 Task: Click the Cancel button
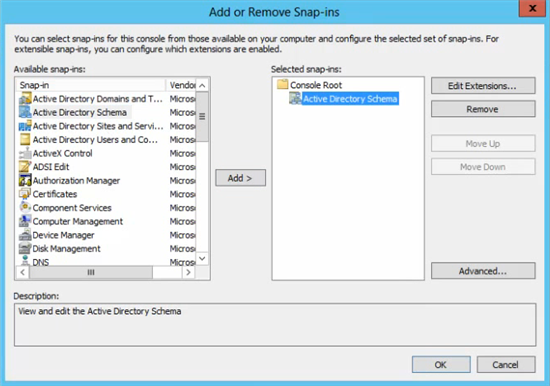click(x=506, y=365)
